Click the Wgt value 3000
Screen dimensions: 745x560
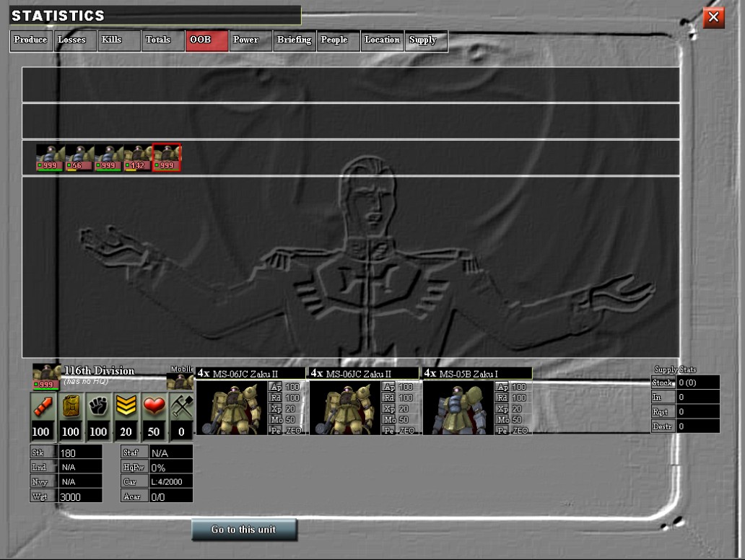tap(80, 496)
